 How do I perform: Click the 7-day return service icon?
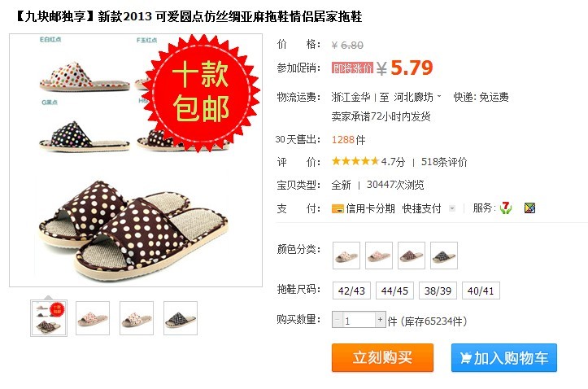coord(506,208)
